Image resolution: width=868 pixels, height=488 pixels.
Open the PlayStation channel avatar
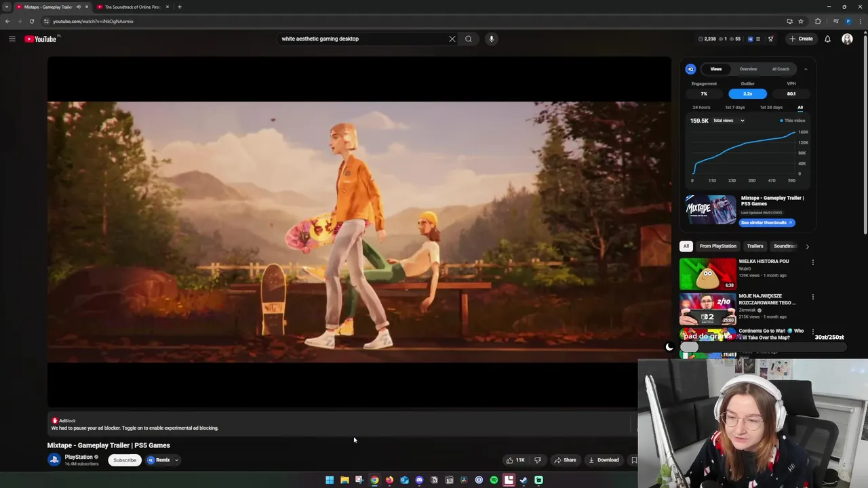54,460
